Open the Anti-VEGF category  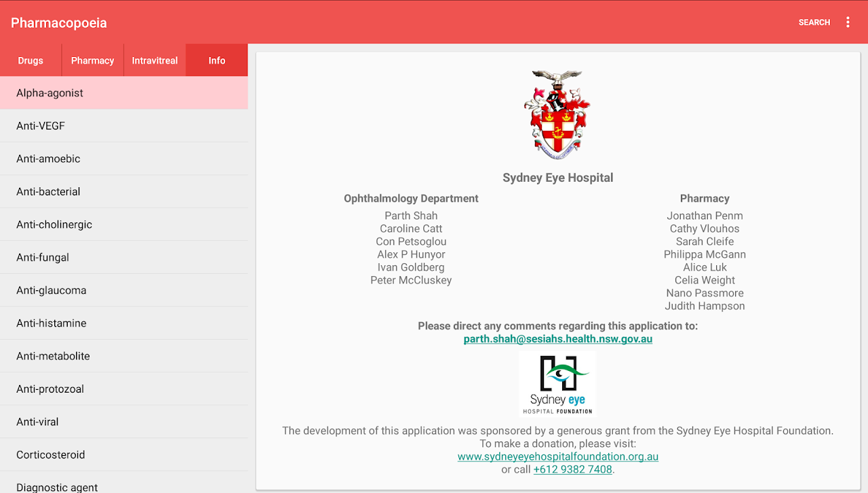point(123,126)
